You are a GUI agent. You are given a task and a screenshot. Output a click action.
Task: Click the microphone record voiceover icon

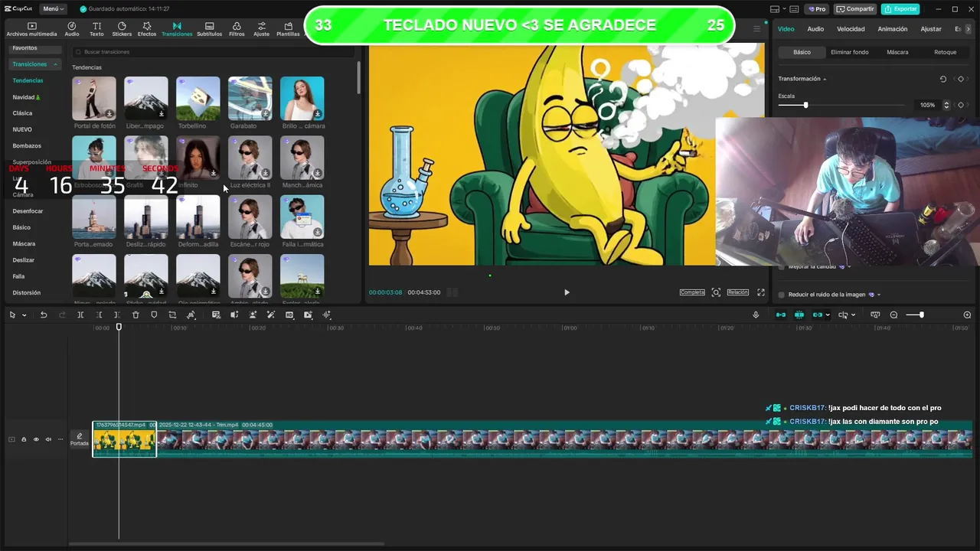(756, 315)
